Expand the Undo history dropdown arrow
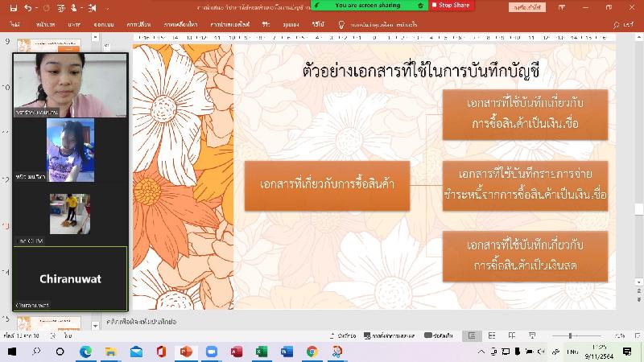 tap(39, 7)
